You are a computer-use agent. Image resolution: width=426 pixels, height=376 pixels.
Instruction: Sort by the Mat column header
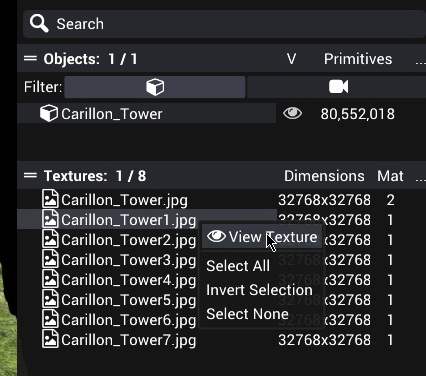click(x=390, y=176)
